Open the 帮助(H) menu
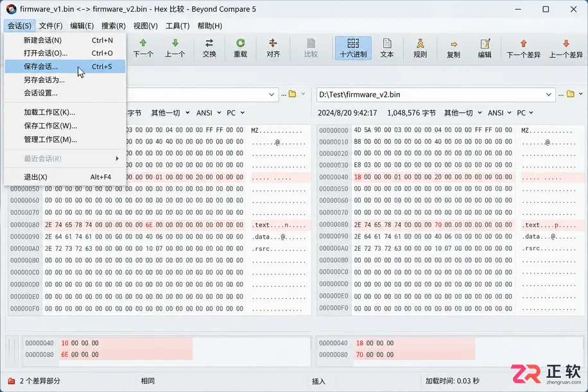588x392 pixels. 210,26
